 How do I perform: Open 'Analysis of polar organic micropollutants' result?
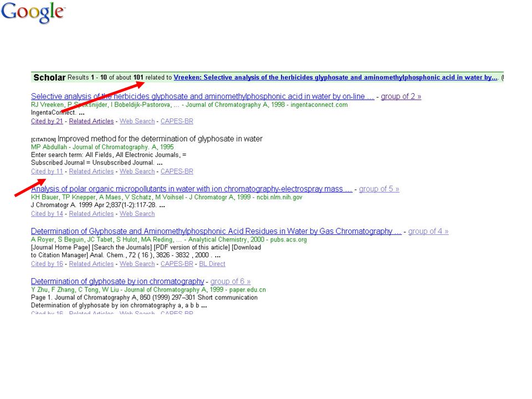pyautogui.click(x=192, y=189)
